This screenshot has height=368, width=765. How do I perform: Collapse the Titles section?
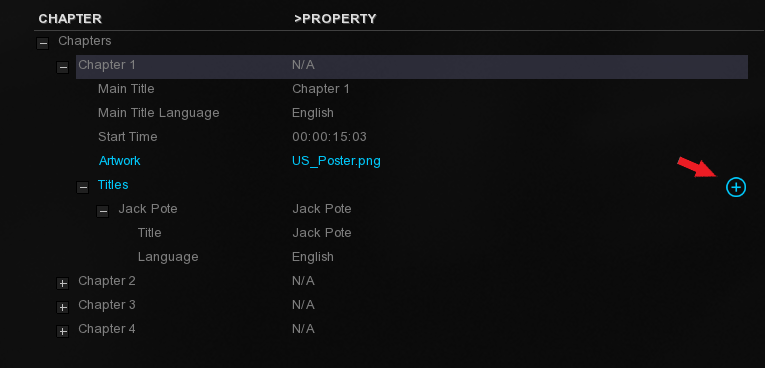[82, 187]
